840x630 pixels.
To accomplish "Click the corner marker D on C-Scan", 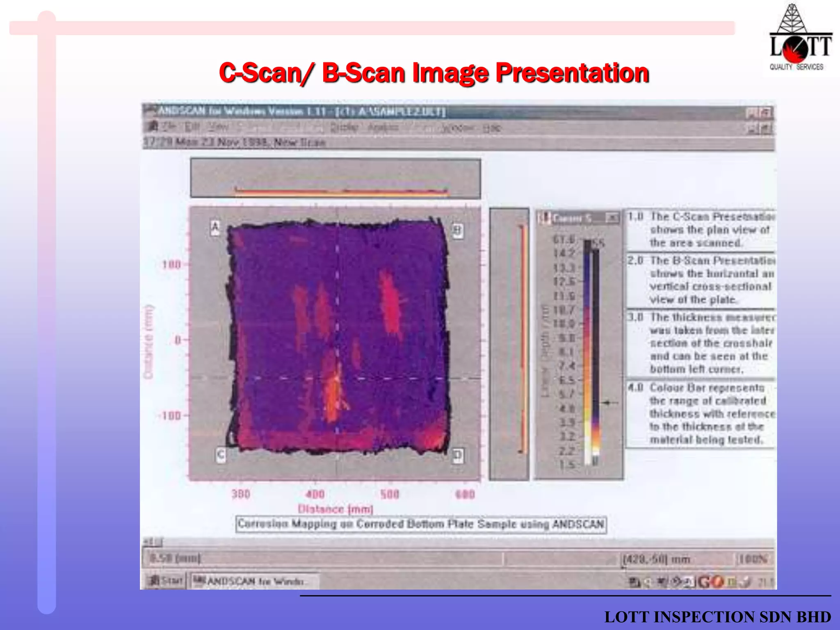I will (x=458, y=455).
